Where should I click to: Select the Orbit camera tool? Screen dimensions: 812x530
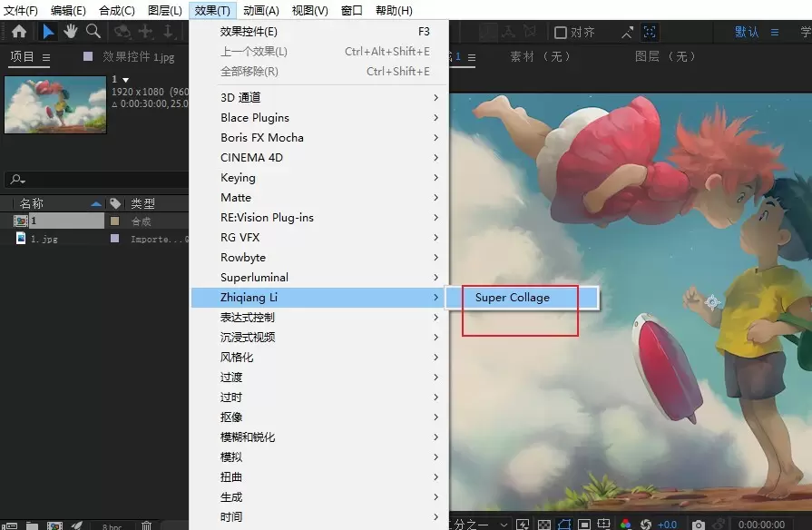[x=122, y=32]
